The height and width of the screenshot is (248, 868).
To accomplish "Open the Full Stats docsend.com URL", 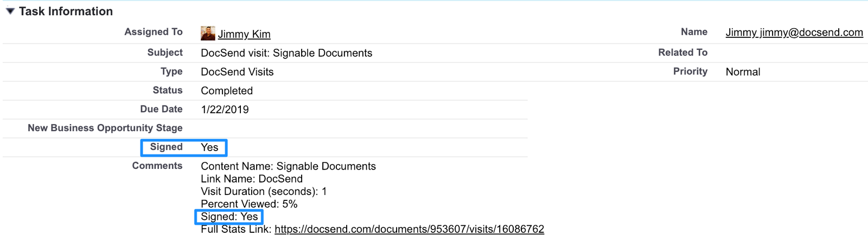I will [409, 229].
